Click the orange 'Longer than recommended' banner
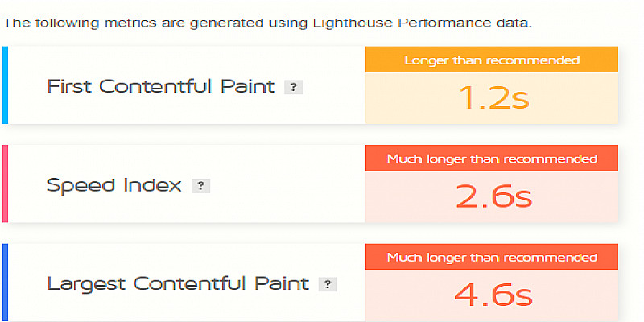This screenshot has width=644, height=322. (x=491, y=60)
